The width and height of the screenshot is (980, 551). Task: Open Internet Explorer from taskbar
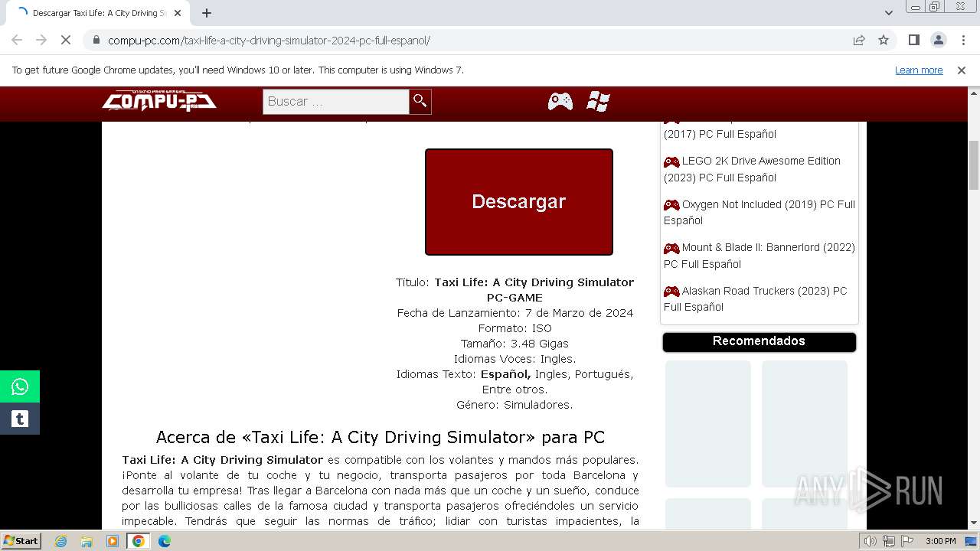(x=61, y=541)
